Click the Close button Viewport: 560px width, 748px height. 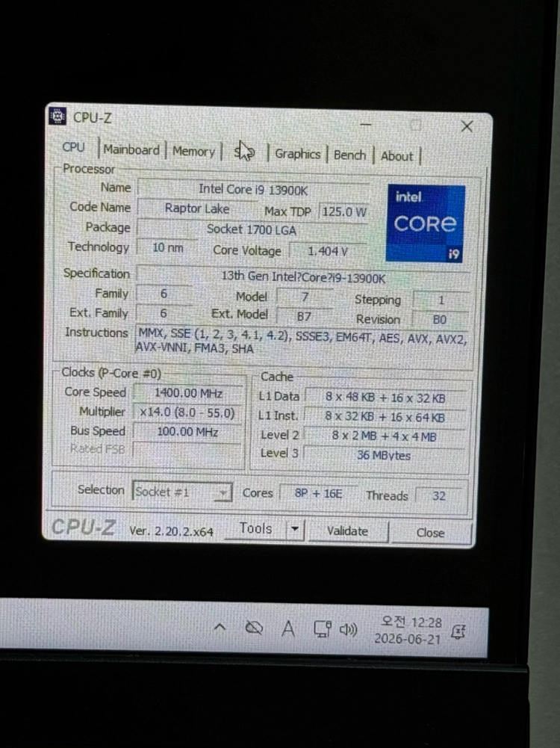coord(430,532)
